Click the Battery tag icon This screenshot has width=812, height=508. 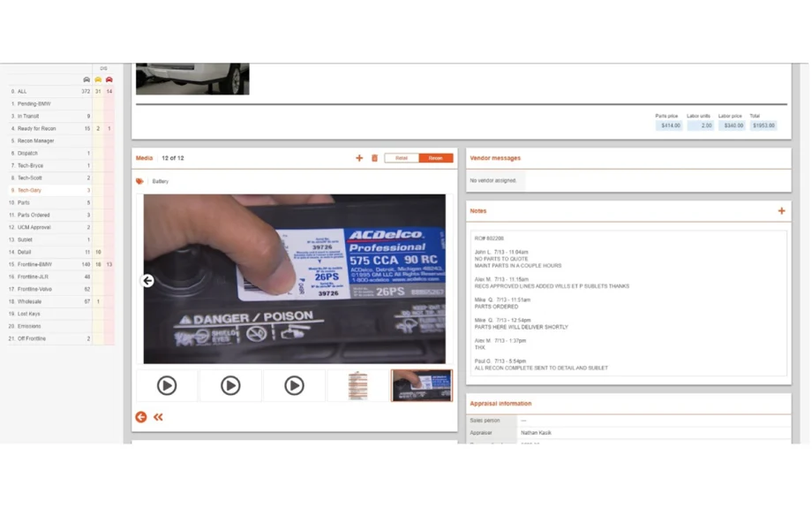[139, 181]
